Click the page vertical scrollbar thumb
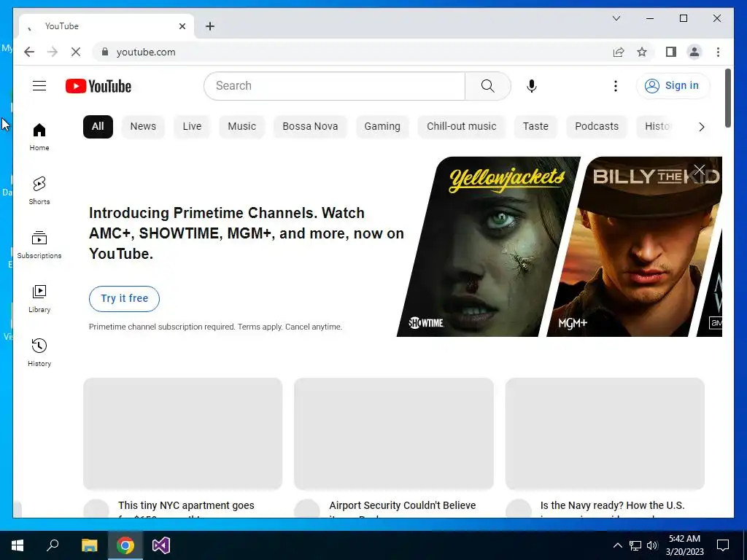The height and width of the screenshot is (560, 747). [727, 98]
